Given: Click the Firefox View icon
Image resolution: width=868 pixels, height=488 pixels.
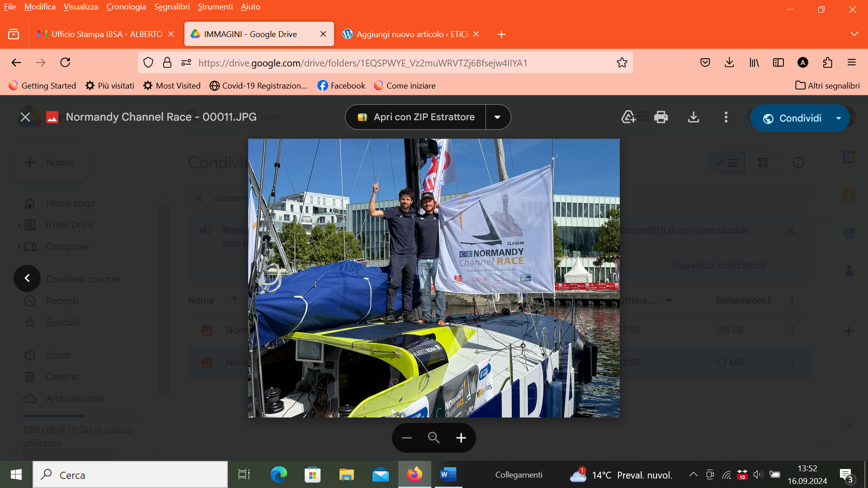Looking at the screenshot, I should click(14, 34).
